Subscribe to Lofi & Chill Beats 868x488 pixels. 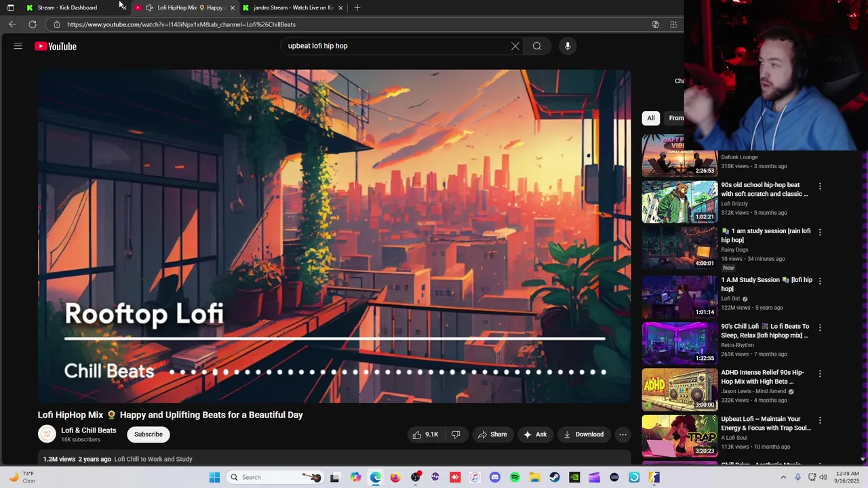pyautogui.click(x=149, y=434)
